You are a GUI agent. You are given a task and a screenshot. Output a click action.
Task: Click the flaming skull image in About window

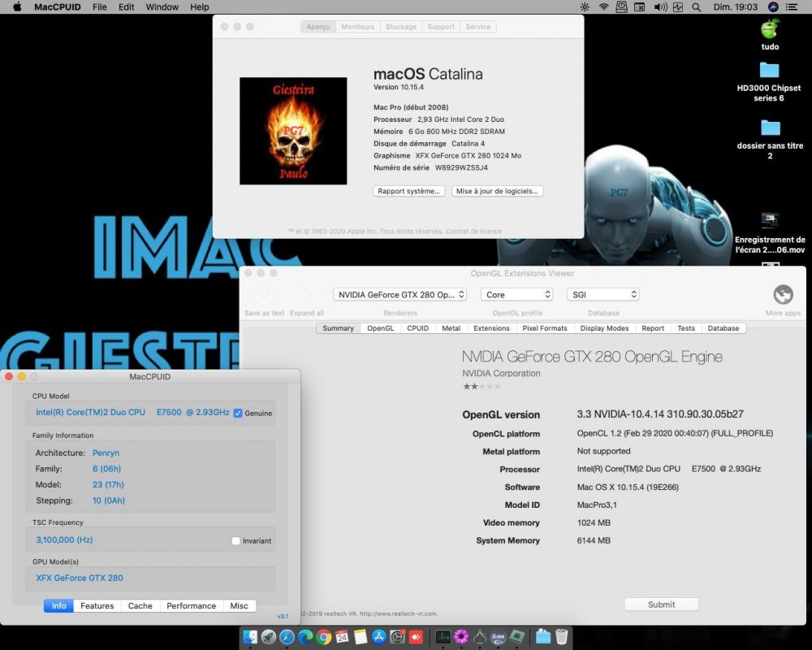pos(293,131)
